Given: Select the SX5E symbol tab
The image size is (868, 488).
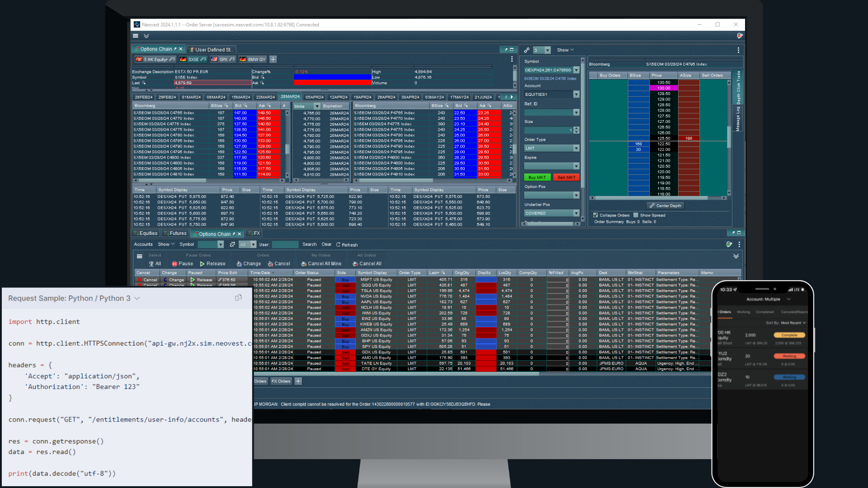Looking at the screenshot, I should (x=193, y=59).
